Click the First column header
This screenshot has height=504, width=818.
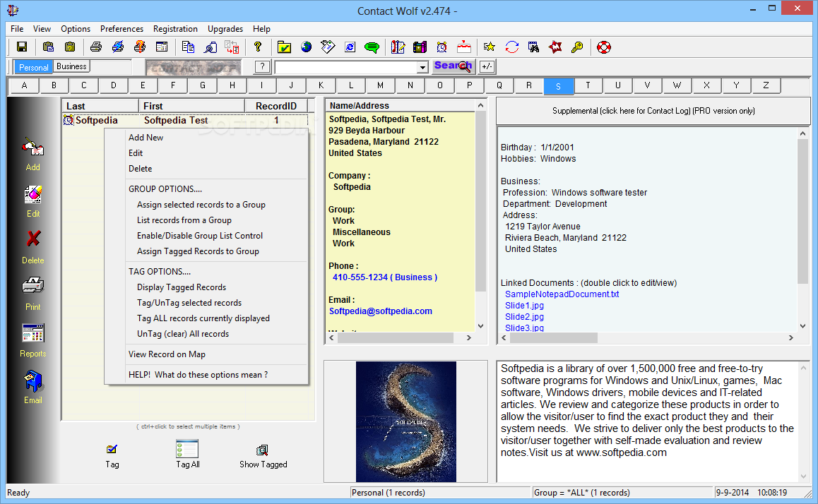tap(192, 106)
